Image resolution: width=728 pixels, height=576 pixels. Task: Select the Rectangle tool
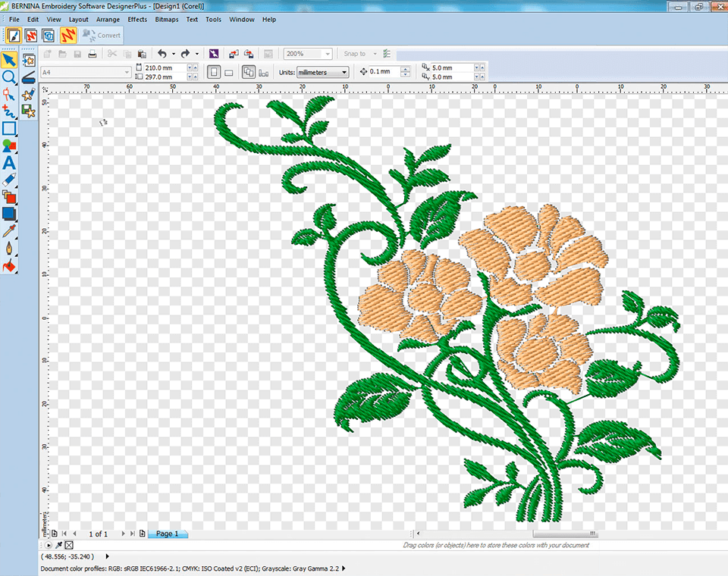coord(10,129)
